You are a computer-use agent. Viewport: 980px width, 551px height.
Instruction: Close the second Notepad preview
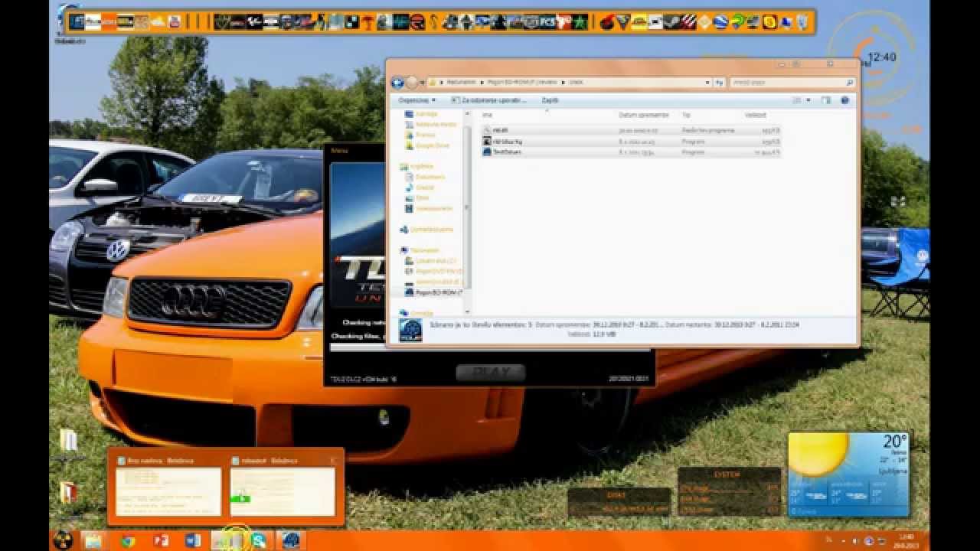coord(332,461)
